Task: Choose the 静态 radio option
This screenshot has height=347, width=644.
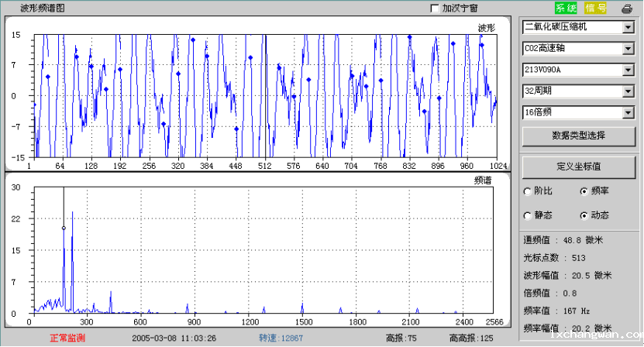Action: [x=529, y=215]
